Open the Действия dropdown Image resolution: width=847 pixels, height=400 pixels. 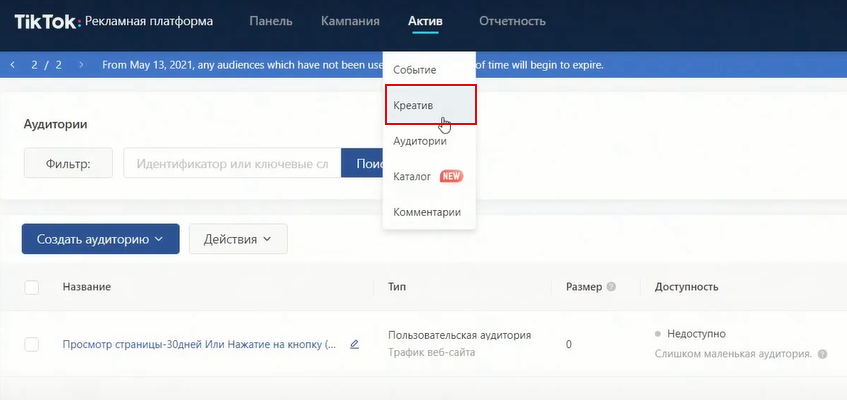coord(238,239)
